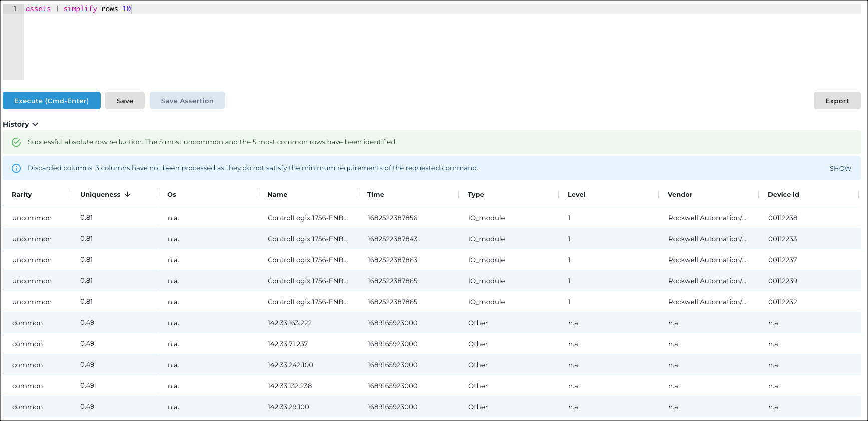Click the successful row reduction message
The width and height of the screenshot is (868, 421).
pos(212,142)
